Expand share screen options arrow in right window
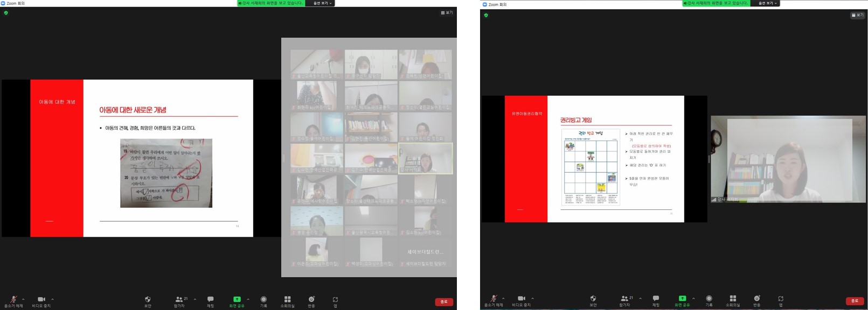Screen dimensions: 868x310 point(693,298)
